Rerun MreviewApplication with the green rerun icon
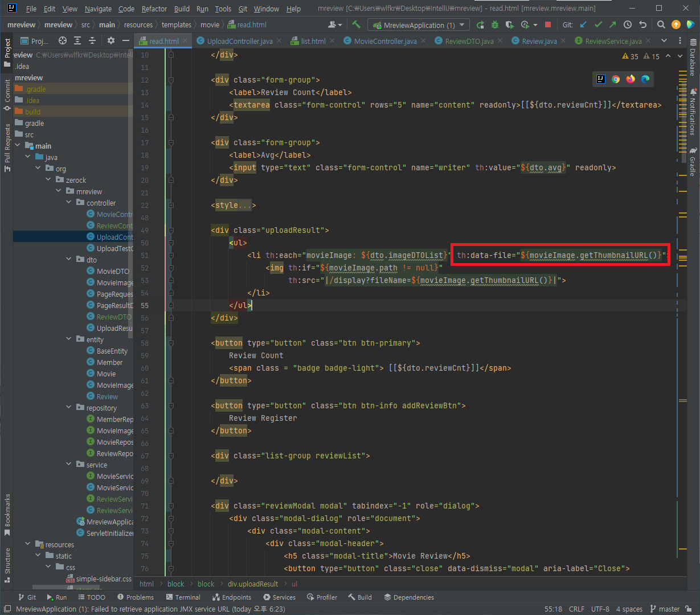The height and width of the screenshot is (615, 700). [x=480, y=25]
